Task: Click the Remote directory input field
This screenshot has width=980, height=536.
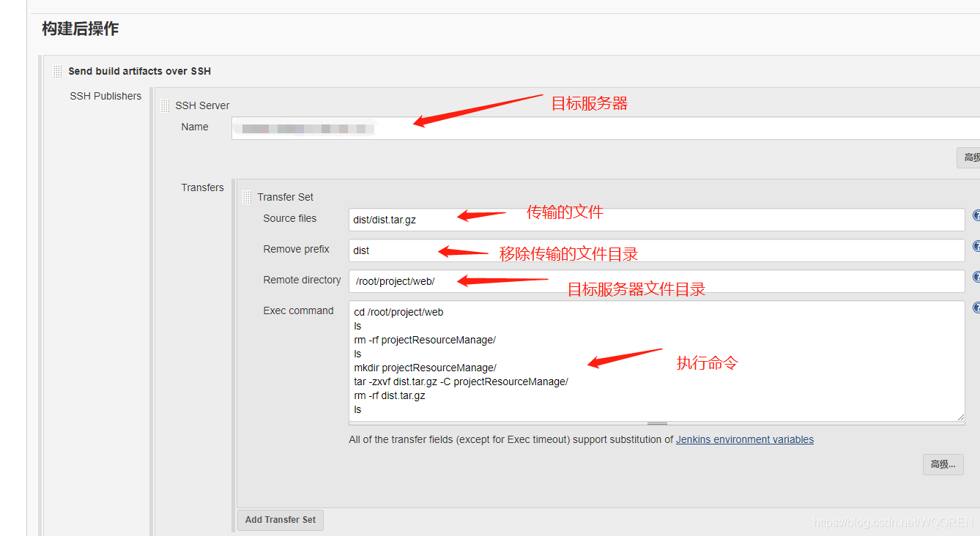Action: point(657,281)
